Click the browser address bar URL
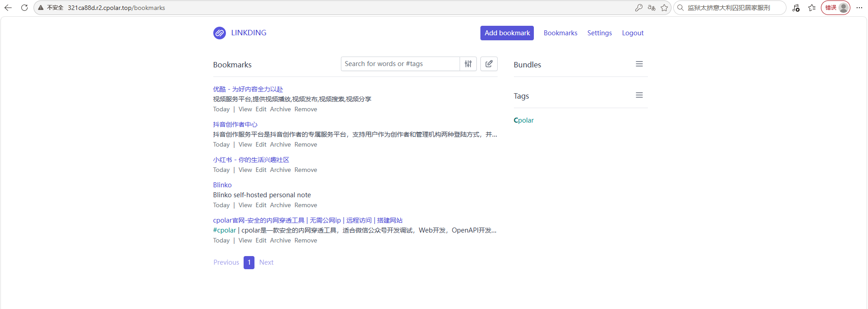This screenshot has height=309, width=868. point(116,8)
